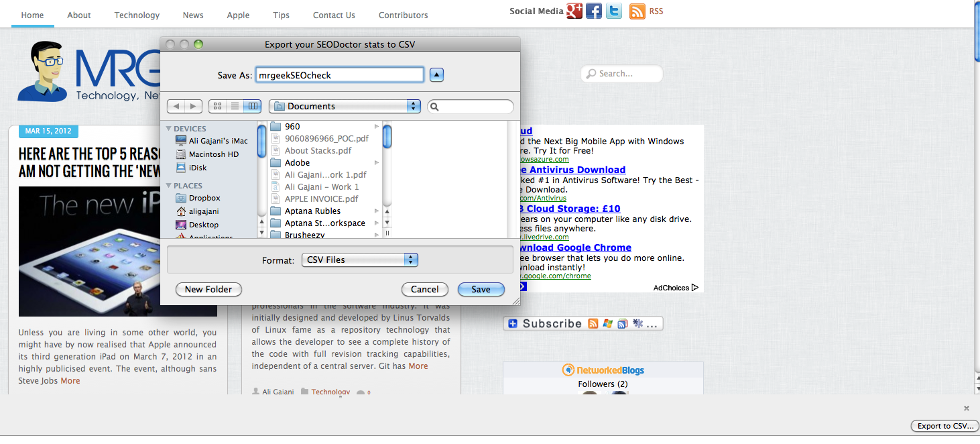Go back with the dialog's back arrow
Viewport: 980px width, 444px height.
[176, 106]
